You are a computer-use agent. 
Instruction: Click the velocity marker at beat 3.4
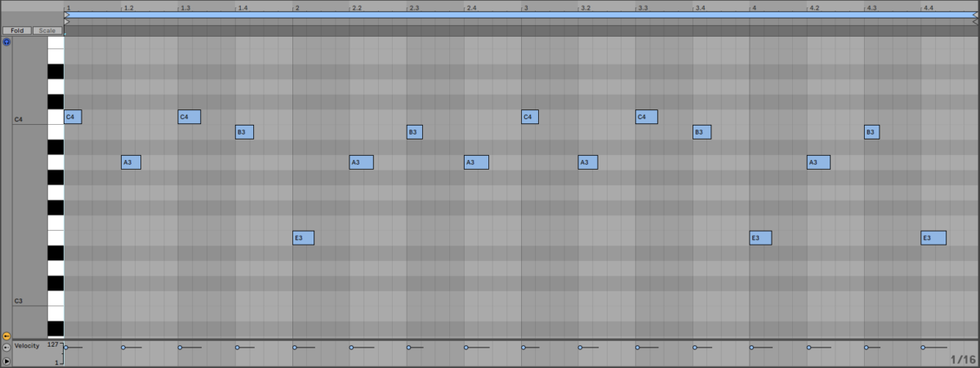click(695, 348)
